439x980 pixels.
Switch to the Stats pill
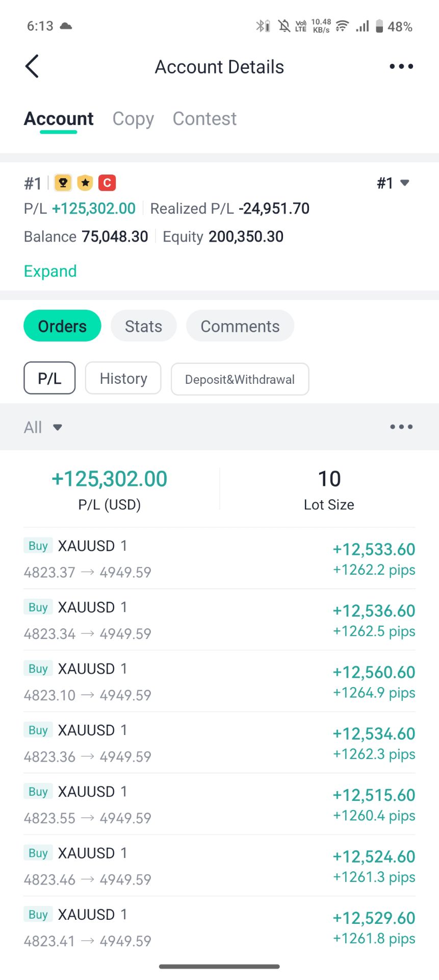point(143,326)
